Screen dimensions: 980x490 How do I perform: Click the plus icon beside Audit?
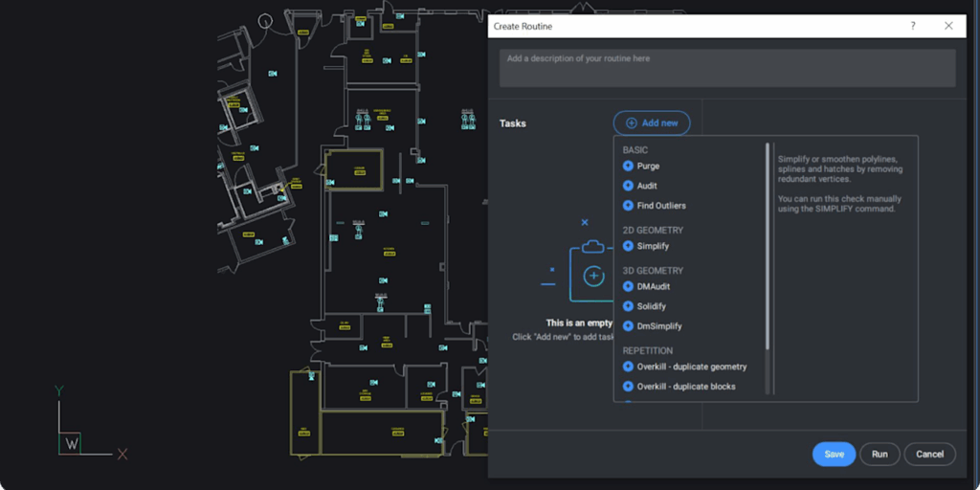[x=628, y=186]
